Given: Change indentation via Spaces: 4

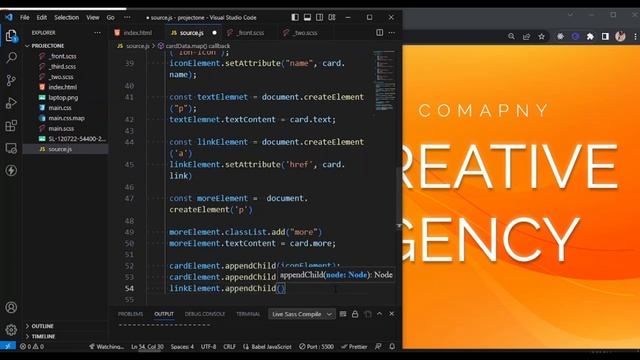Looking at the screenshot, I should (182, 347).
